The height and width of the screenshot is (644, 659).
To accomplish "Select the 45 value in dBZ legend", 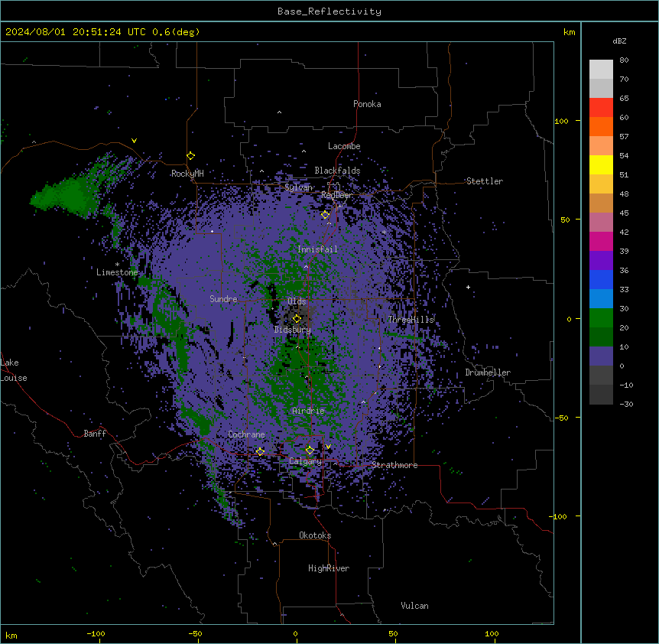I will coord(624,213).
